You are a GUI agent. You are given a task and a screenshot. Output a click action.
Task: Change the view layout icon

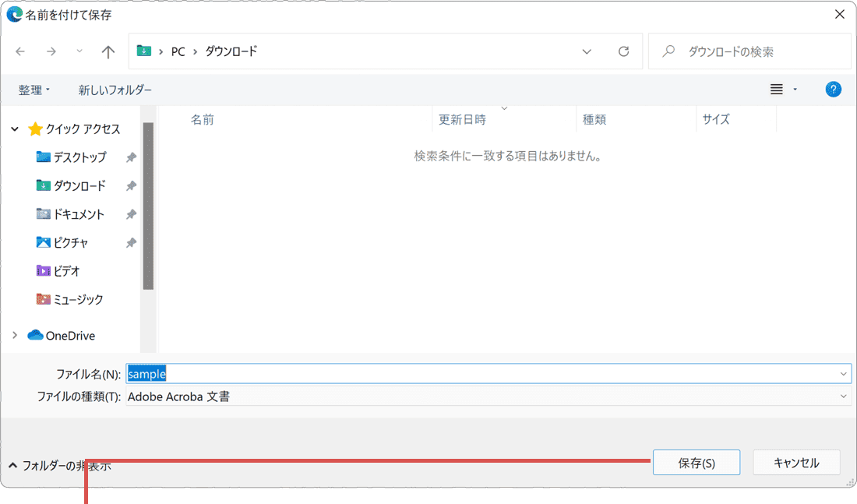pyautogui.click(x=777, y=89)
